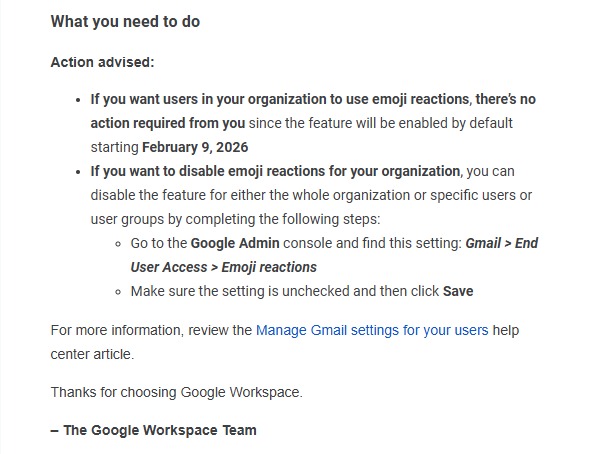The image size is (601, 454).
Task: Click the 'For more information, review the' text
Action: [151, 330]
